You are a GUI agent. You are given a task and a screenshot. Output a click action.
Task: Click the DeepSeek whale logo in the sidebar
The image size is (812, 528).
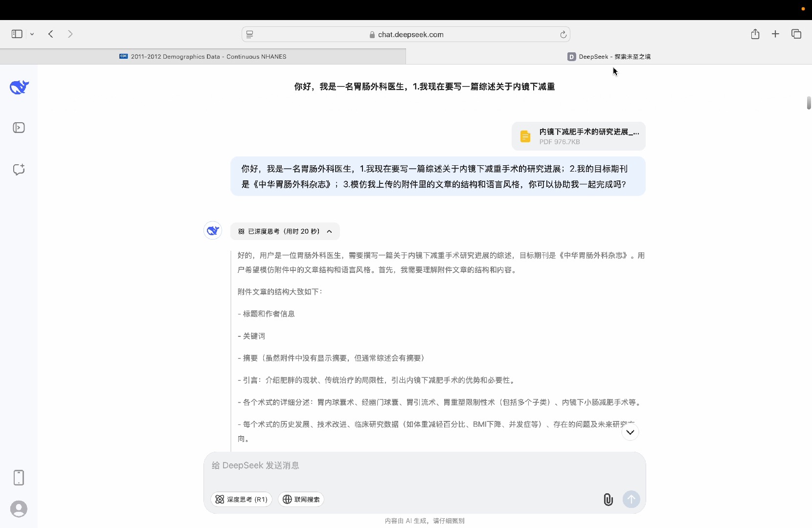click(19, 87)
